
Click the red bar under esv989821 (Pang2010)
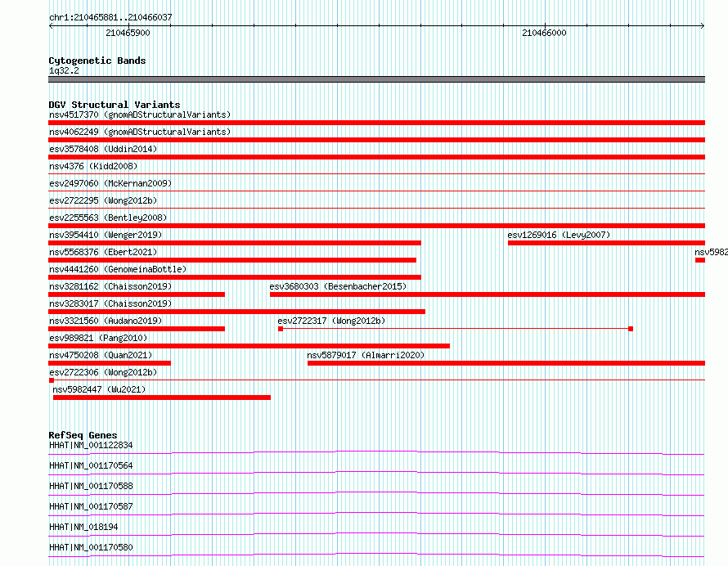click(249, 346)
